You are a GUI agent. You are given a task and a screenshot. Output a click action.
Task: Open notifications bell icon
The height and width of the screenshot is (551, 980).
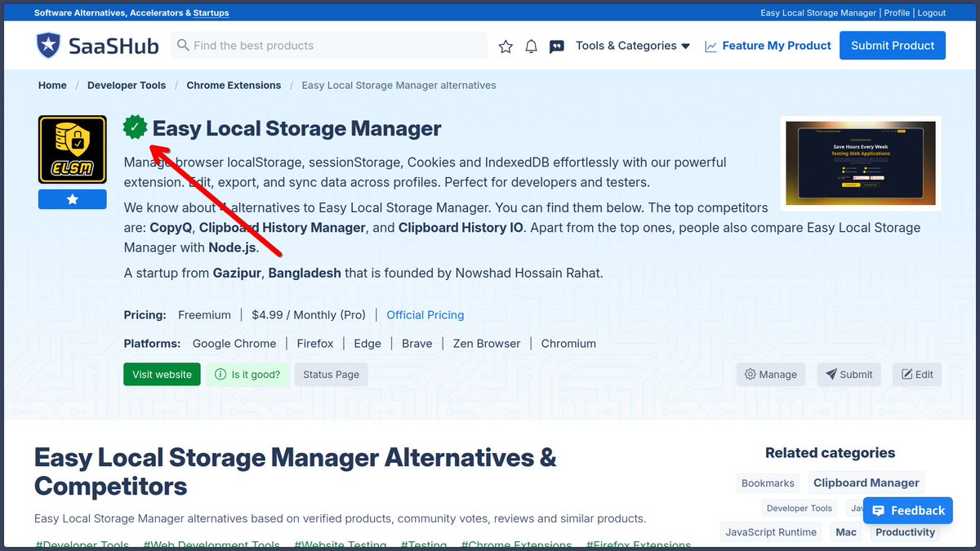click(x=531, y=47)
